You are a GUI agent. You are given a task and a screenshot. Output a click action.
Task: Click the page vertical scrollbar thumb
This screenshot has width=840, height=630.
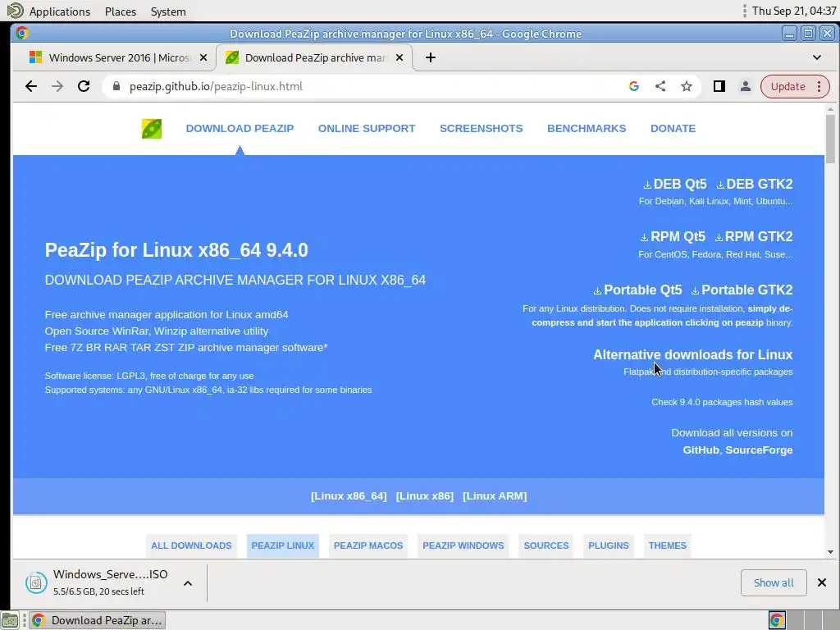coord(830,139)
